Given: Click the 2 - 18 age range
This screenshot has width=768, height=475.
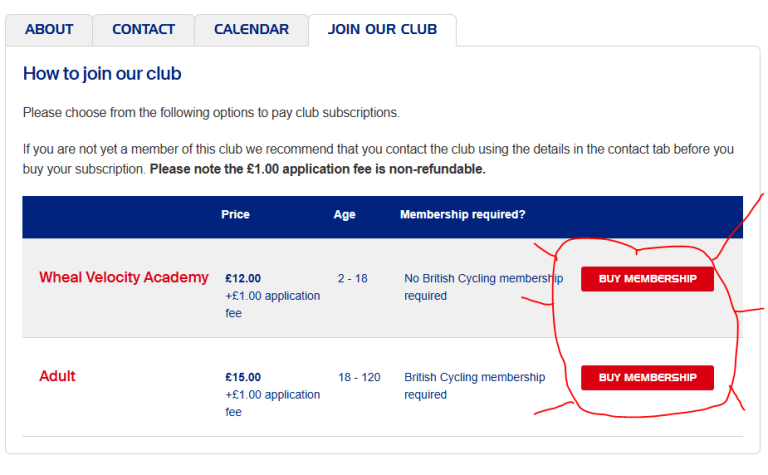Looking at the screenshot, I should click(x=353, y=279).
